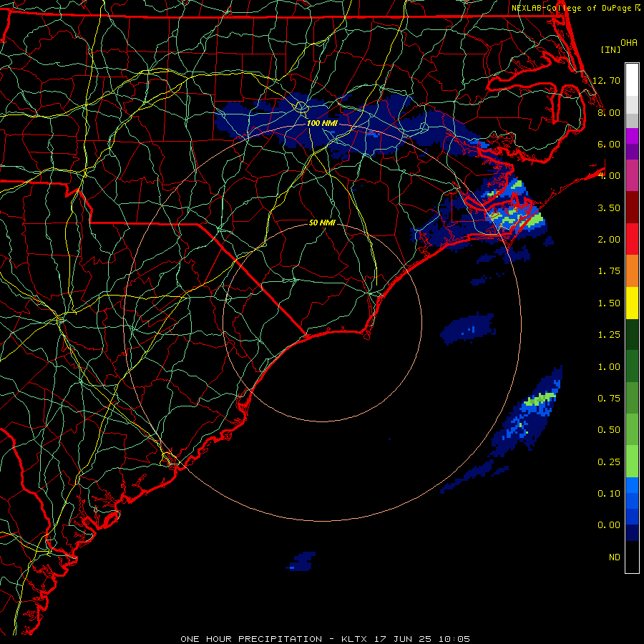This screenshot has height=644, width=644.
Task: Click the 1.50 legend value
Action: (x=609, y=303)
